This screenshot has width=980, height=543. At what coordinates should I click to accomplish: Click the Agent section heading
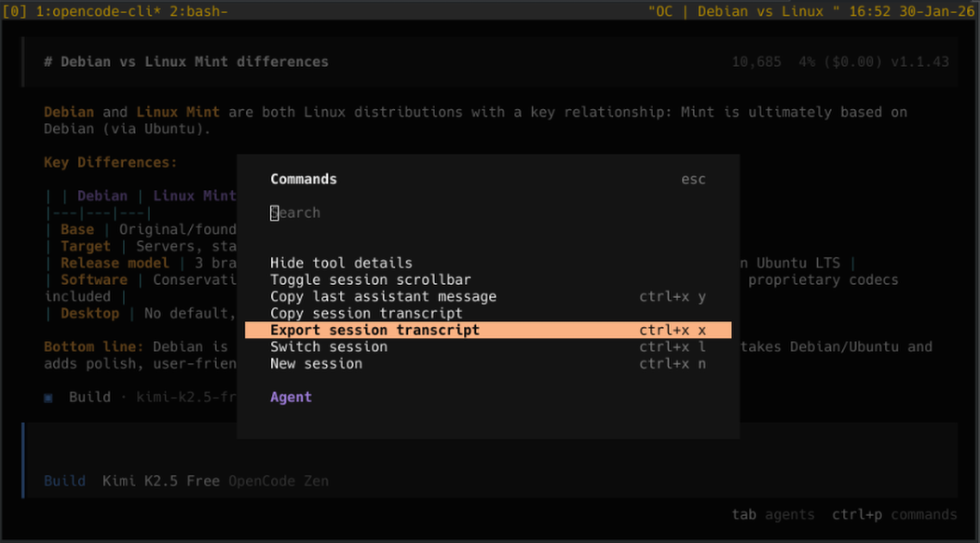tap(291, 398)
